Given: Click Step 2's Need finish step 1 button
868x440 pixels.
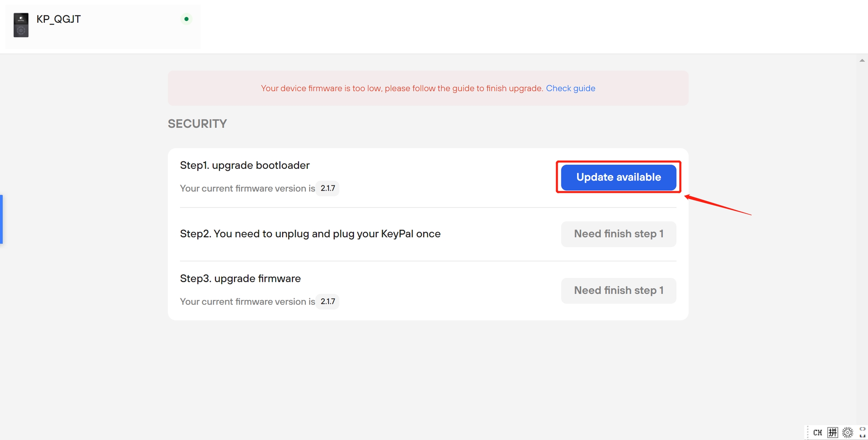Looking at the screenshot, I should pos(618,234).
